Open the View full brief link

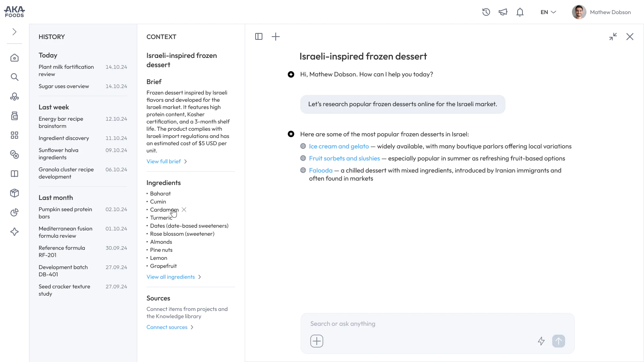(167, 161)
